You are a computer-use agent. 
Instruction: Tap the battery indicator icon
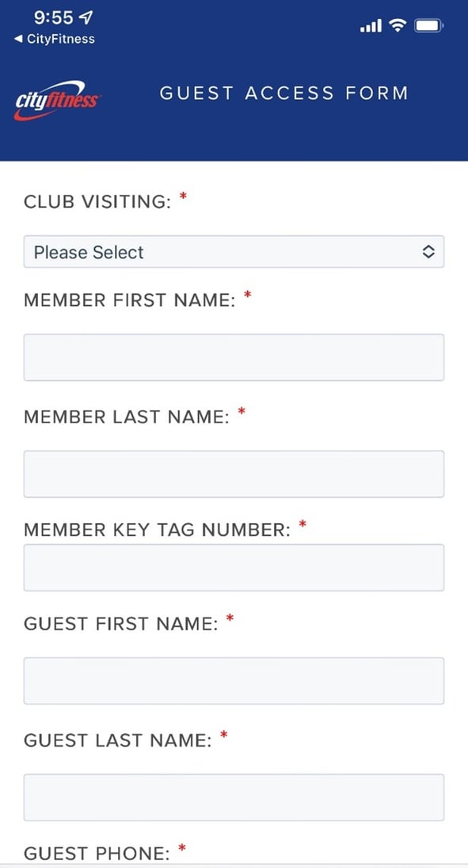coord(430,24)
